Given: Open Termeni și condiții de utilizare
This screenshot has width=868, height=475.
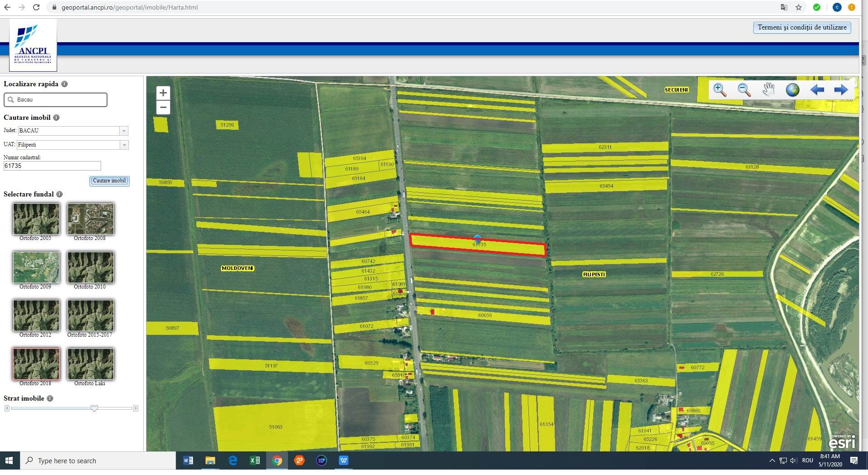Looking at the screenshot, I should point(802,28).
